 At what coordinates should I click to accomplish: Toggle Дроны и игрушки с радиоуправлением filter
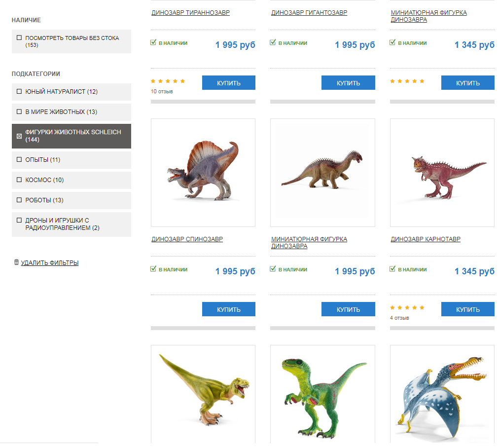point(19,220)
